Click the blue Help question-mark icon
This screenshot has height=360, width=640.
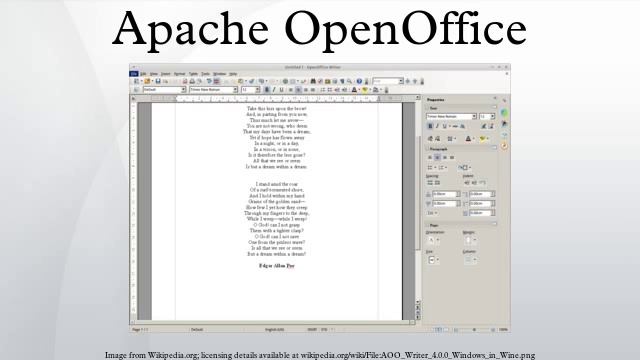359,81
